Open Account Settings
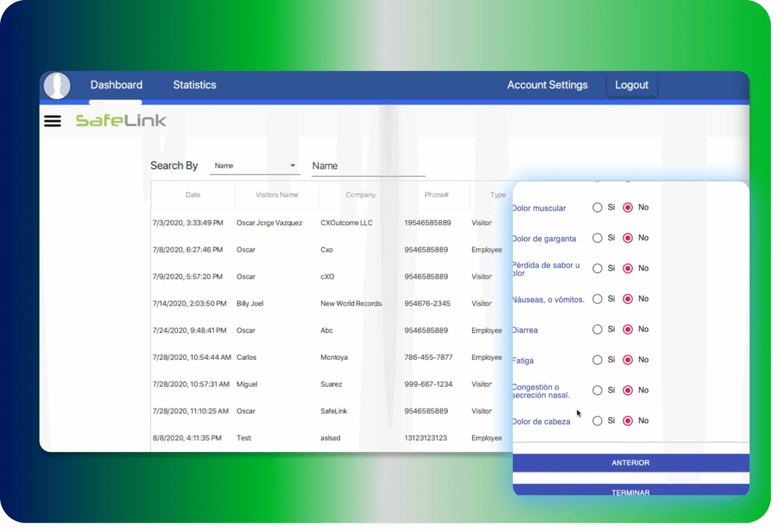The width and height of the screenshot is (780, 532). [547, 85]
